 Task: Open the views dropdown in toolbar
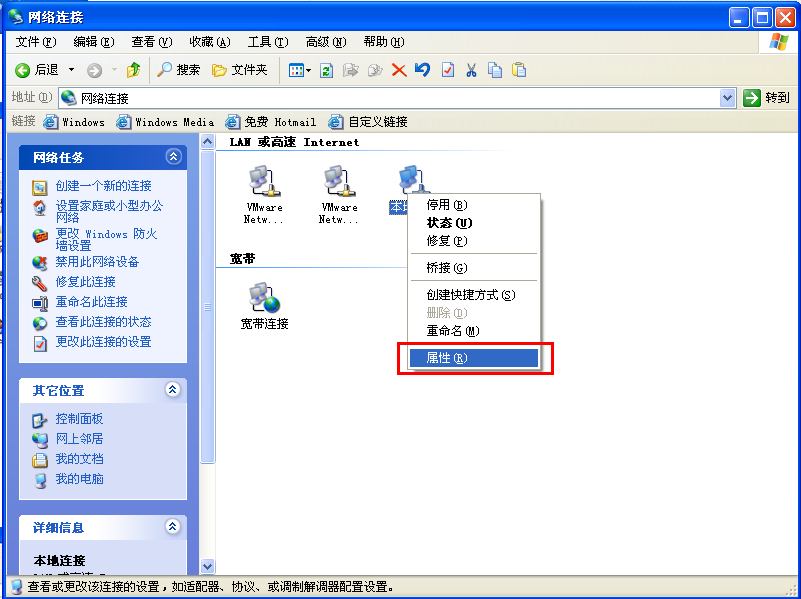[300, 70]
